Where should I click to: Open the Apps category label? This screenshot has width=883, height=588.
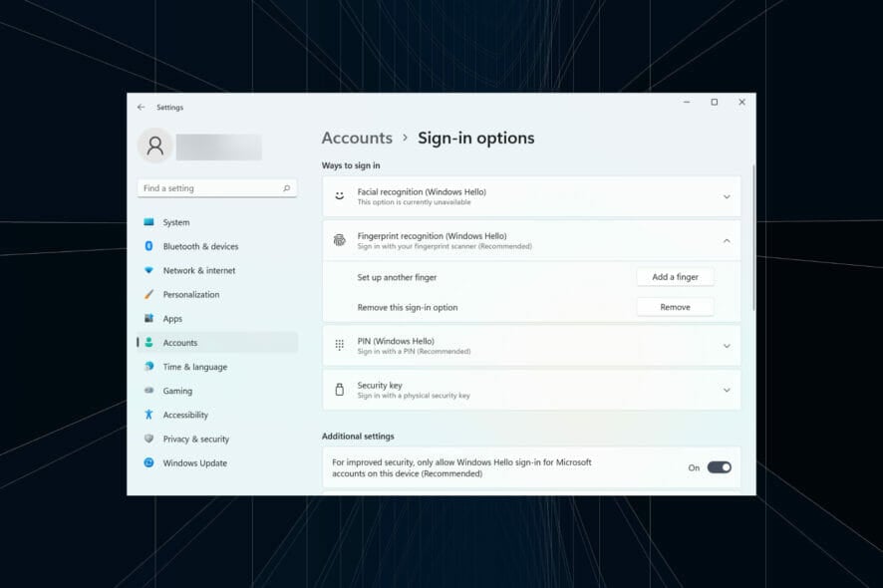coord(172,319)
